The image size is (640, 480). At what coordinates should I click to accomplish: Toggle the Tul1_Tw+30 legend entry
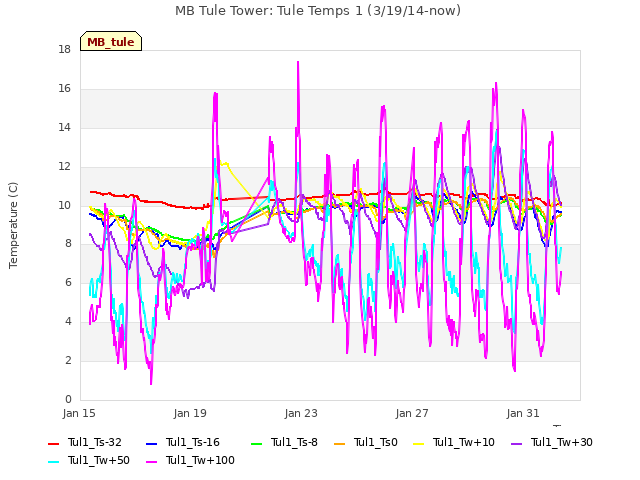552,442
